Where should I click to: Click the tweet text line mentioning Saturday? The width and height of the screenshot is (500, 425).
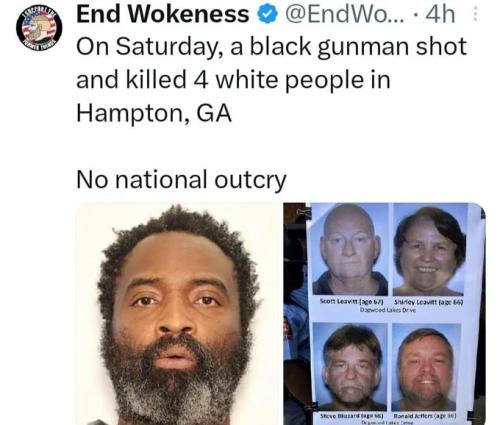(x=271, y=47)
